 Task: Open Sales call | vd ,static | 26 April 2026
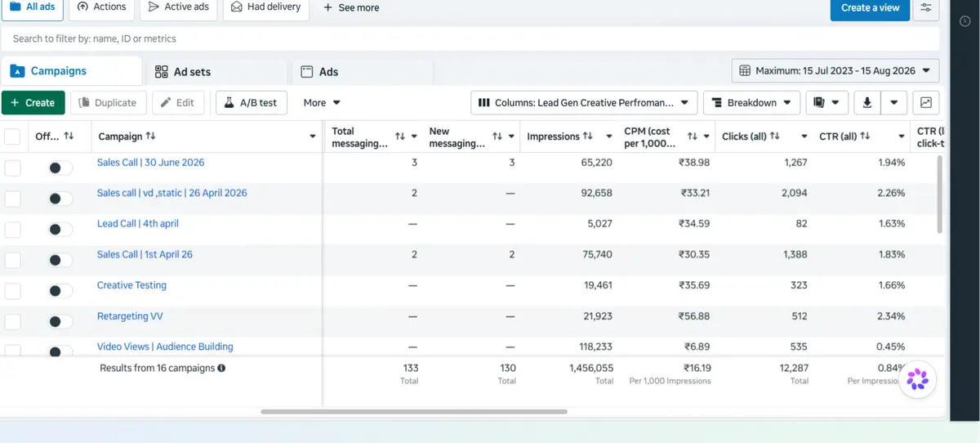171,193
